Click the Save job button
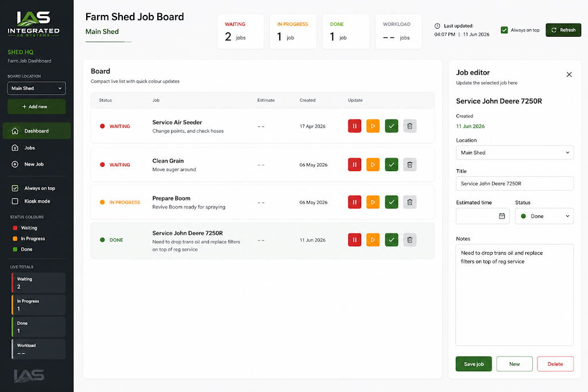The image size is (588, 392). (474, 364)
